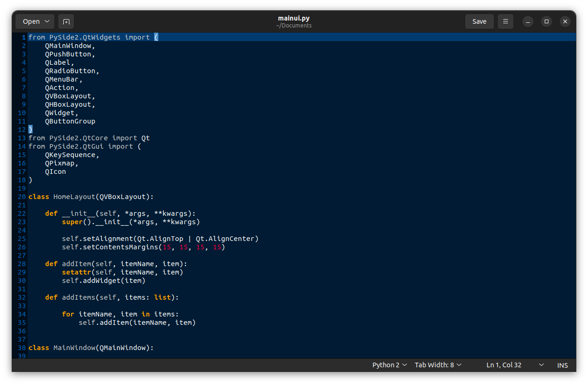The image size is (588, 385).
Task: Click the QIcon import on line 17
Action: pyautogui.click(x=55, y=171)
